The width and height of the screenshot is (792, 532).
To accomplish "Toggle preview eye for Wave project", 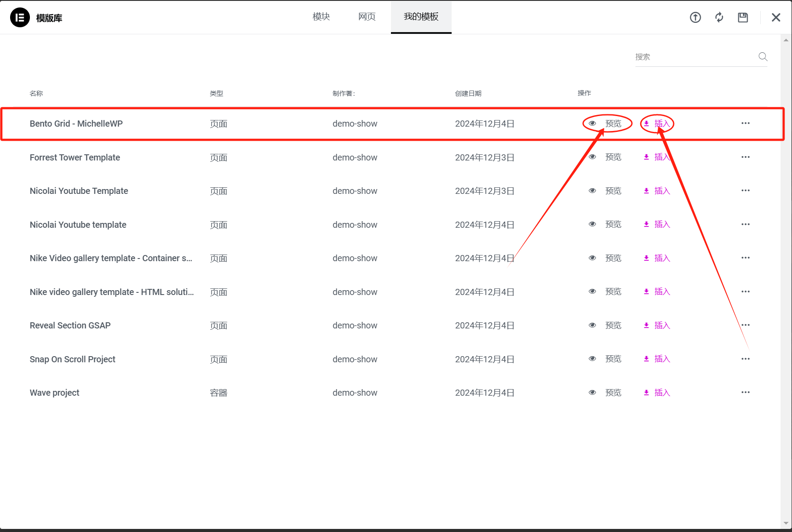I will [x=592, y=392].
